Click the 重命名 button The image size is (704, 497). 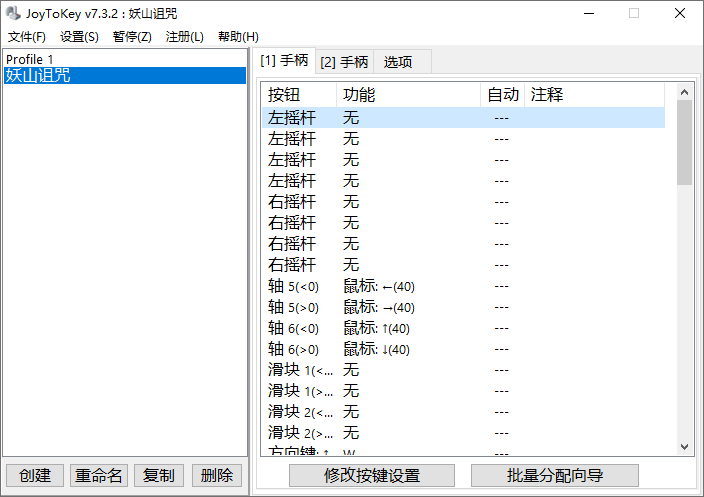(x=99, y=475)
